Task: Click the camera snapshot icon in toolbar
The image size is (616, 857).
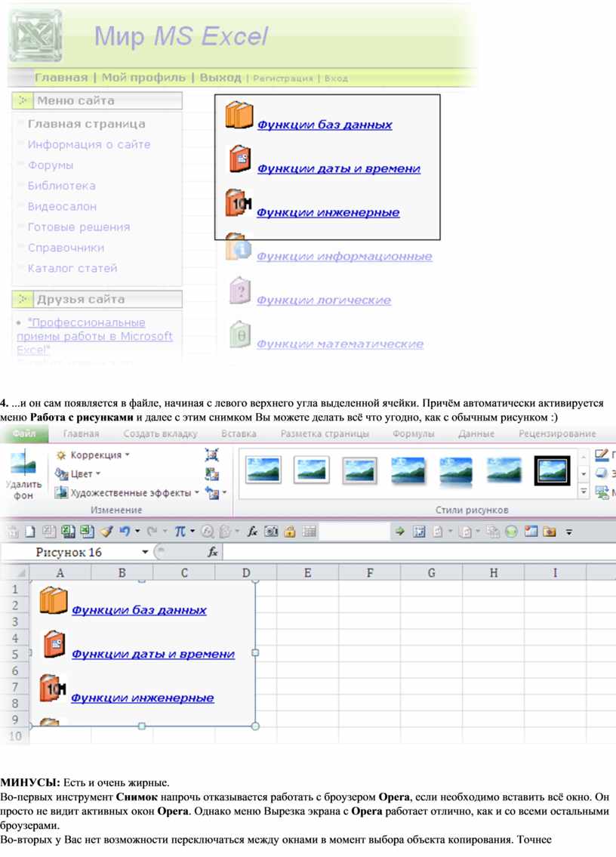Action: [271, 532]
